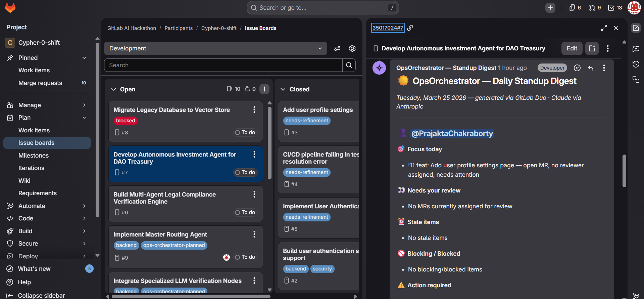
Task: Focus the Search or go to field
Action: coord(323,8)
